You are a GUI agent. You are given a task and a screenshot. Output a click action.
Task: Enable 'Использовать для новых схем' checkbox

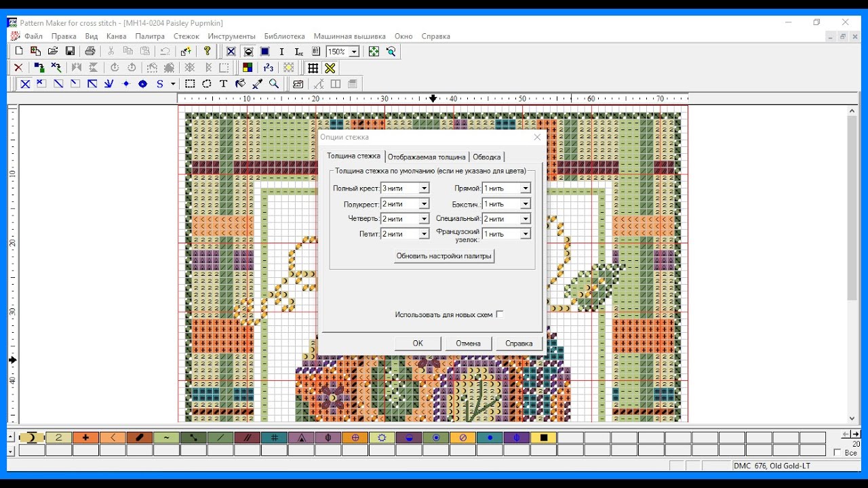[x=500, y=314]
